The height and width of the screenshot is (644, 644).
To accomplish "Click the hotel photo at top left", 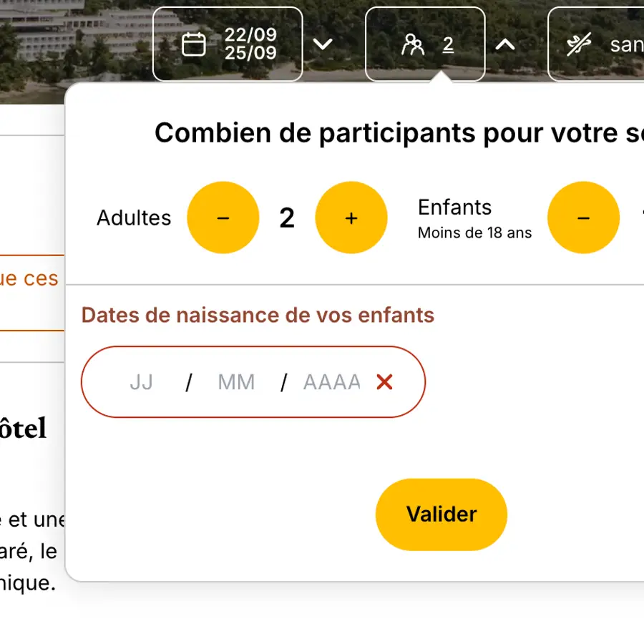I will [x=72, y=36].
